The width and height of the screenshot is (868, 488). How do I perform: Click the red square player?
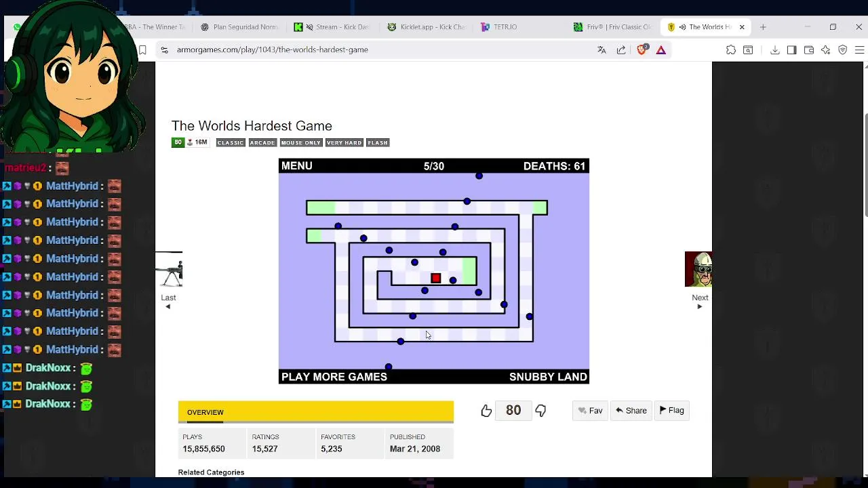tap(436, 279)
